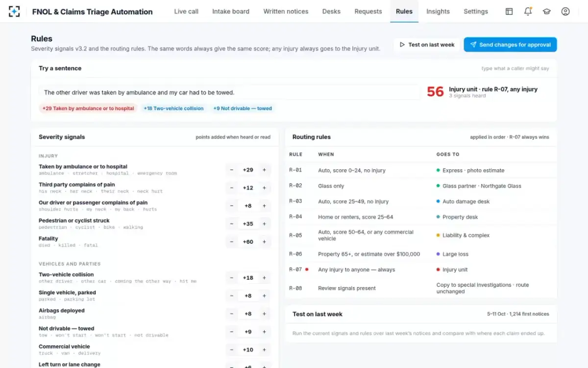
Task: Select rule R-02 Glass only row
Action: click(421, 186)
